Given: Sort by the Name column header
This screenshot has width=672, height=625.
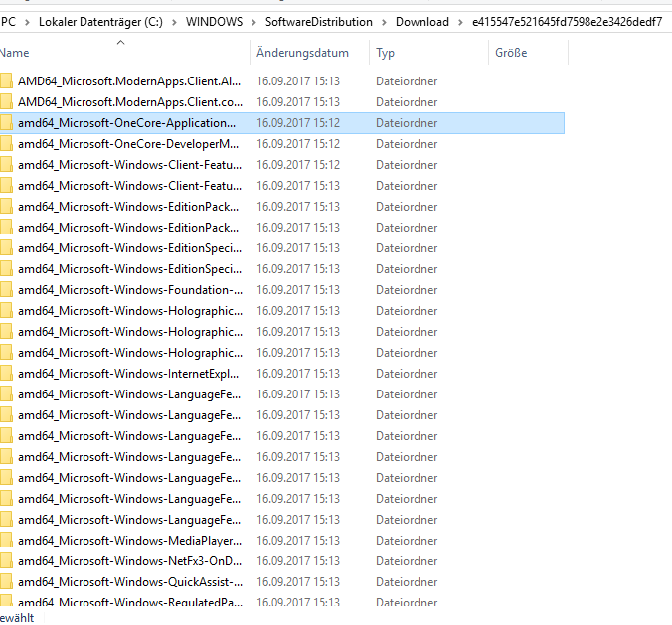Looking at the screenshot, I should coord(15,53).
